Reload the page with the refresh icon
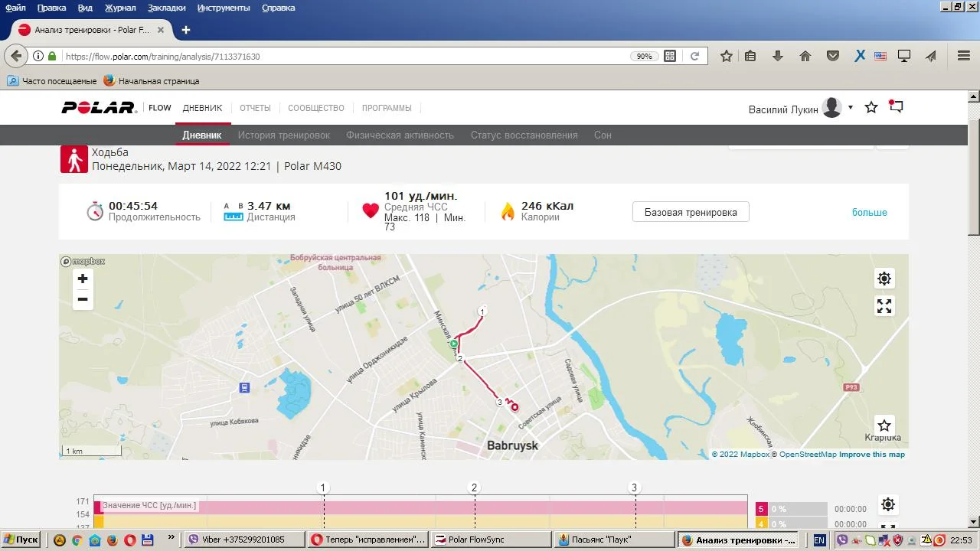Viewport: 980px width, 551px height. [x=694, y=56]
